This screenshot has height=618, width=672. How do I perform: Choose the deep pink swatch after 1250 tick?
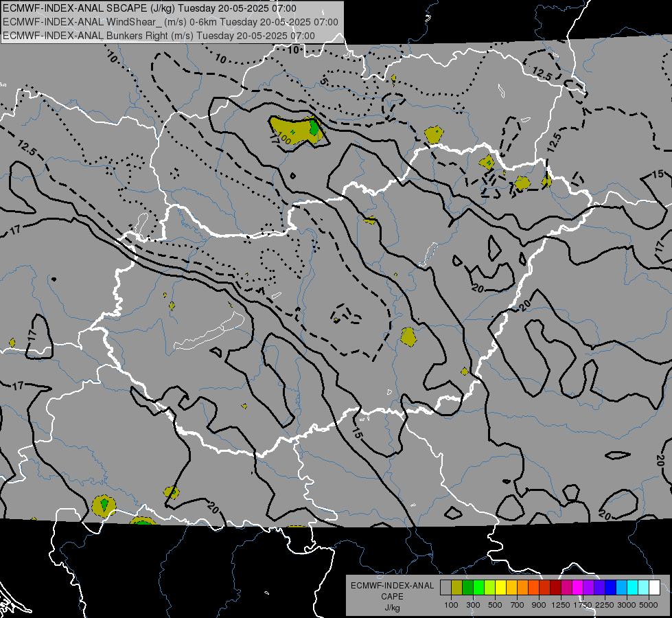pyautogui.click(x=566, y=587)
